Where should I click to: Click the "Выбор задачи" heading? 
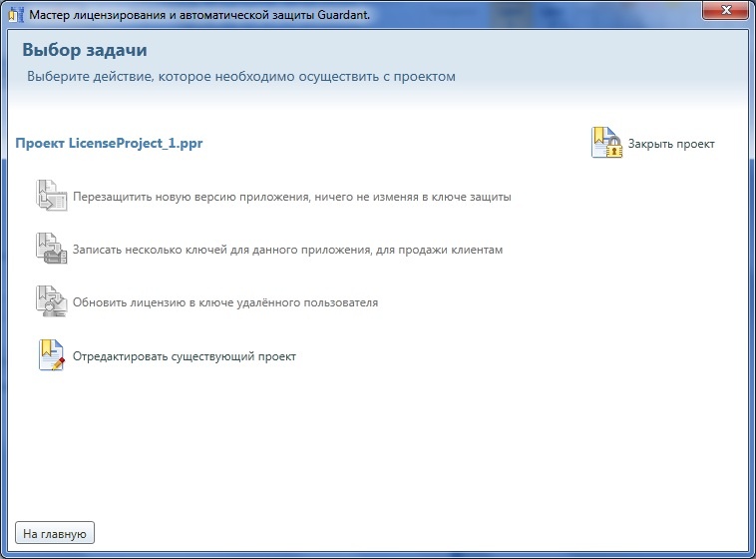coord(77,50)
